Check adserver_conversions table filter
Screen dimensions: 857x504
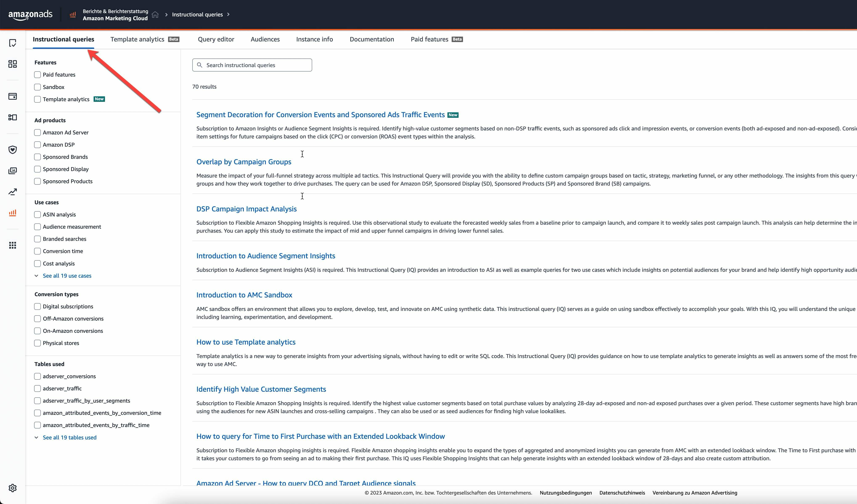tap(37, 376)
